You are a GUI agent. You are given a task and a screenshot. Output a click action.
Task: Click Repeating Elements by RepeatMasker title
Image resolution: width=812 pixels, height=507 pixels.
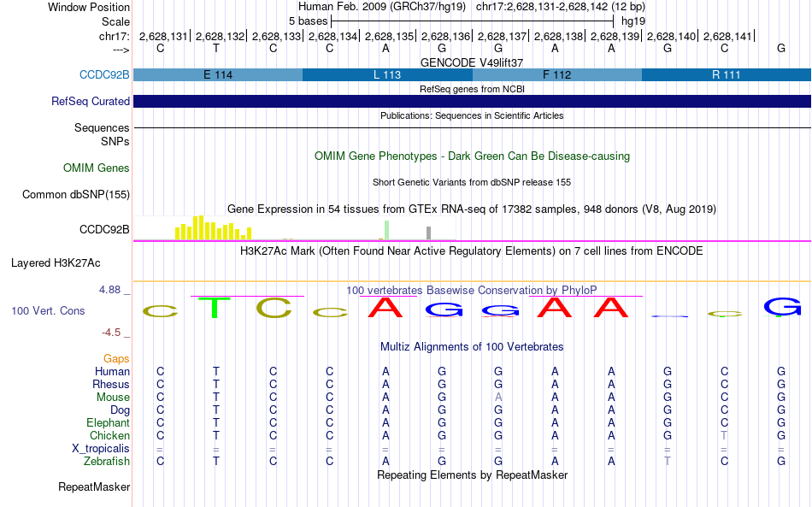point(472,475)
